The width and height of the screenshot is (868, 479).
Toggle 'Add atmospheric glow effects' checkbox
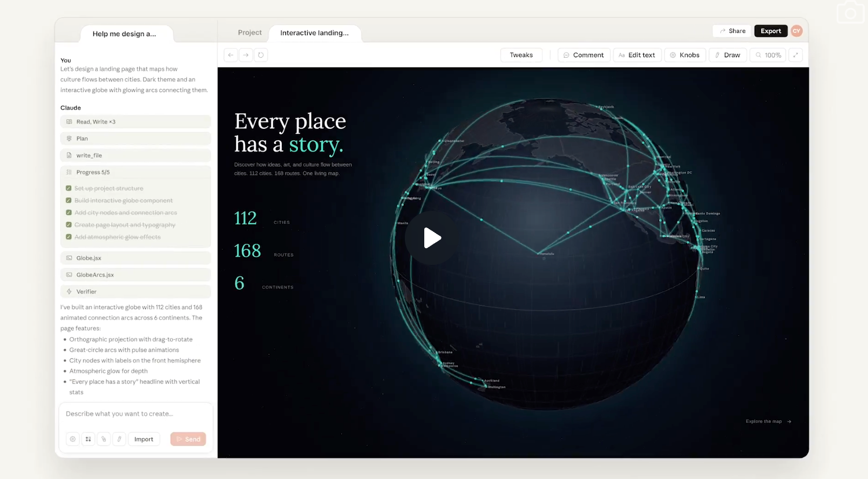(69, 237)
